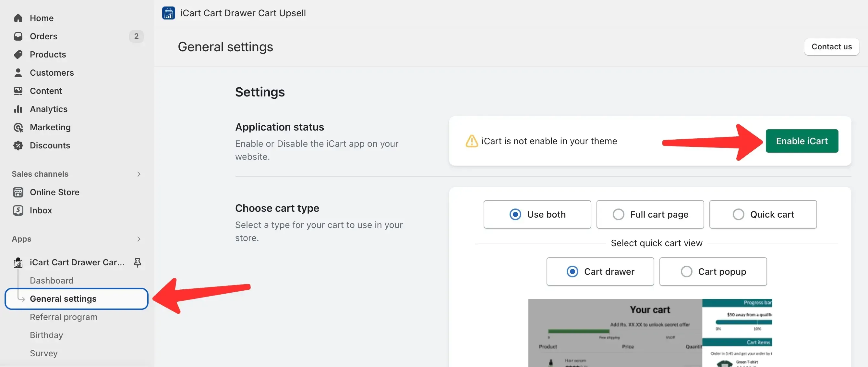868x367 pixels.
Task: Expand the Sales channels chevron
Action: (x=139, y=174)
